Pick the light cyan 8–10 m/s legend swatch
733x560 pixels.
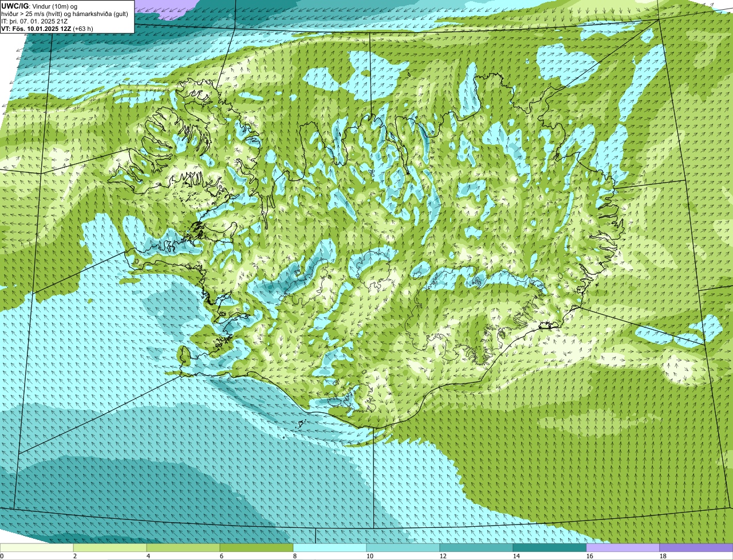point(330,548)
